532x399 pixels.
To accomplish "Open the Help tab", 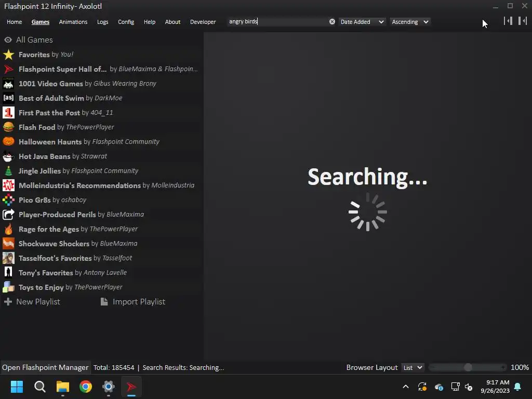I will point(150,22).
